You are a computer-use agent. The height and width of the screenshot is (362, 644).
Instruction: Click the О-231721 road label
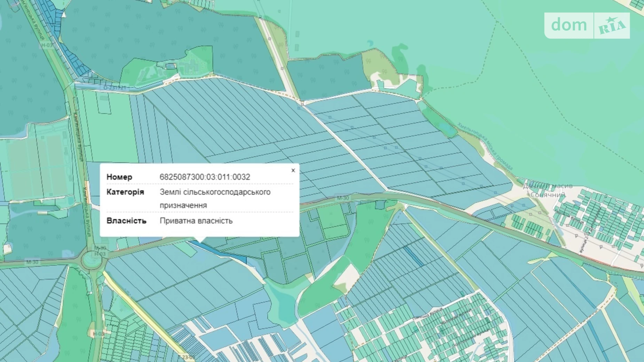pos(115,88)
